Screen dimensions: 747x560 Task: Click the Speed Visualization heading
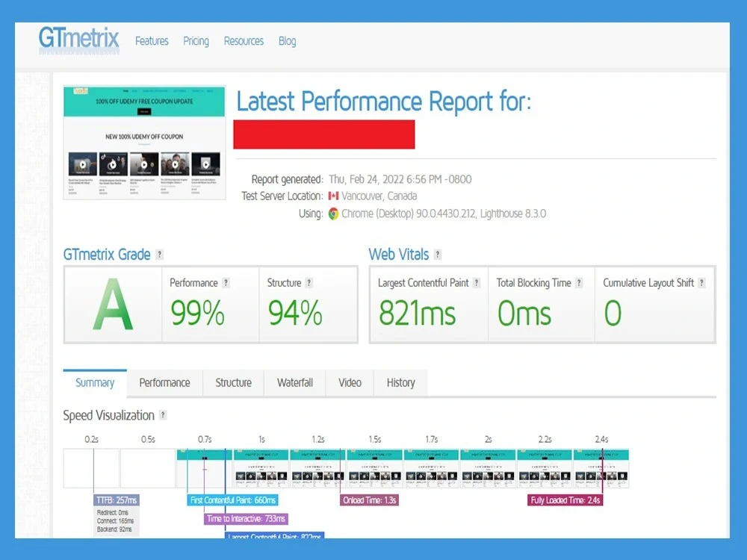pos(108,415)
